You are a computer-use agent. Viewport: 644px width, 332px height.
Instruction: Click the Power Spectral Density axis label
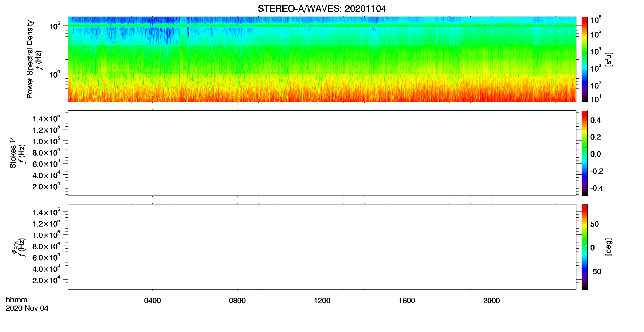[x=29, y=59]
